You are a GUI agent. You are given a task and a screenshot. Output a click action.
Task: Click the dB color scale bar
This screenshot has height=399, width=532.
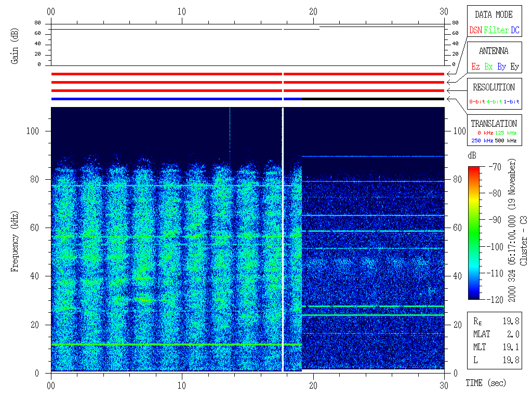[473, 232]
